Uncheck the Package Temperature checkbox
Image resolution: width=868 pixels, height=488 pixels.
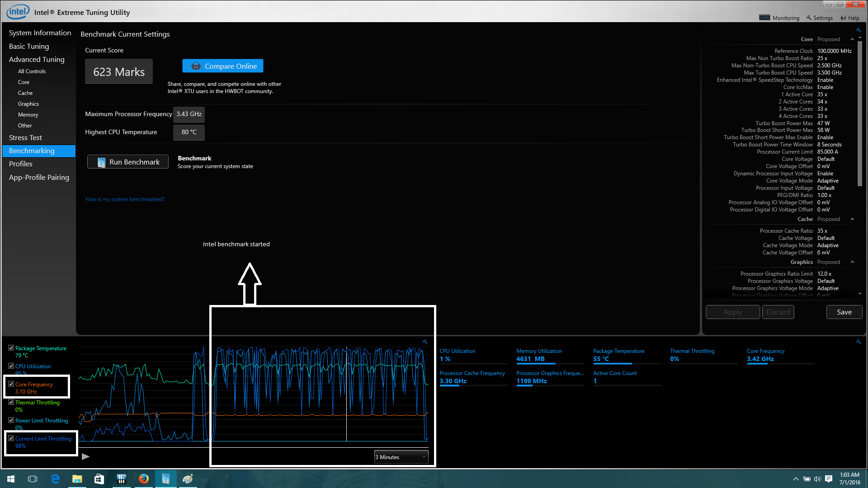(11, 348)
